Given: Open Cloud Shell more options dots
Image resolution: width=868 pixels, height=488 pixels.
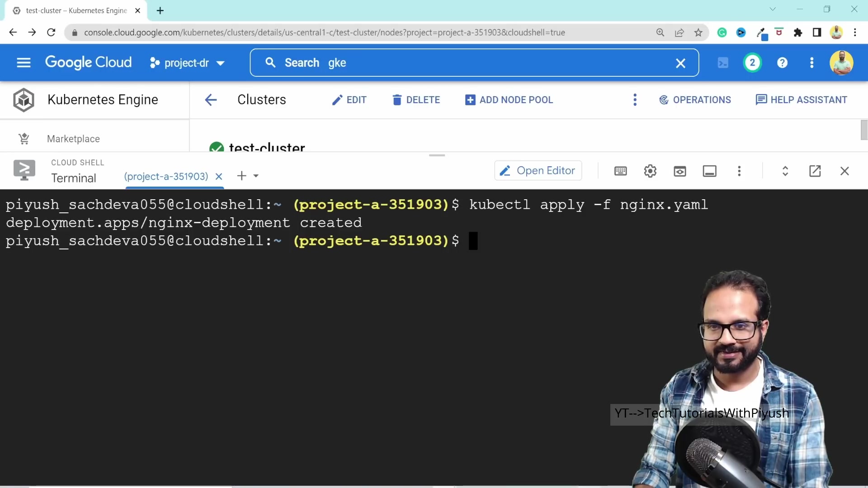Looking at the screenshot, I should pos(739,171).
